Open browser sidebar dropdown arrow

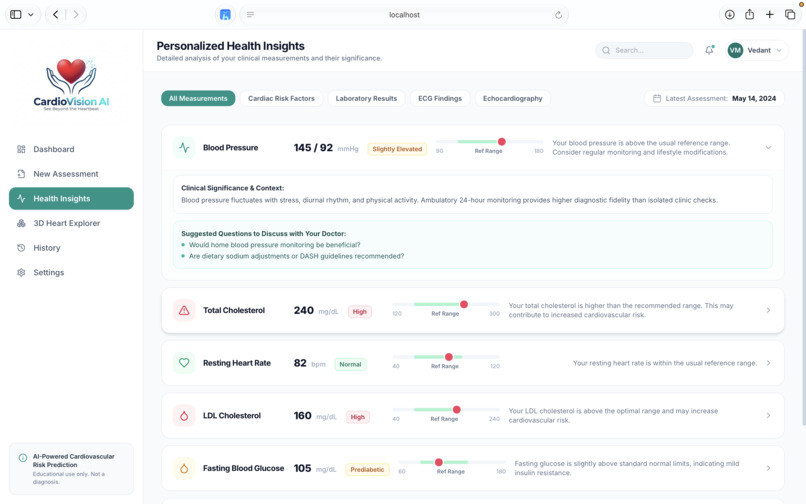(x=31, y=14)
